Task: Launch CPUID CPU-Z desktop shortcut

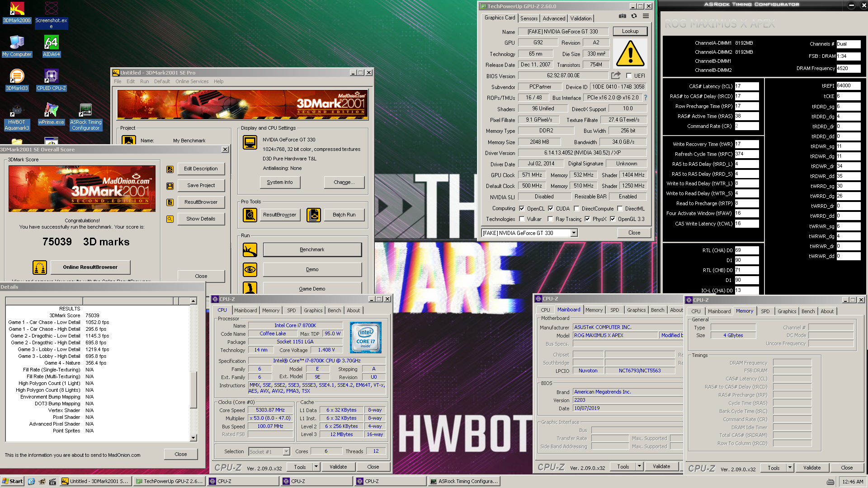Action: coord(51,80)
